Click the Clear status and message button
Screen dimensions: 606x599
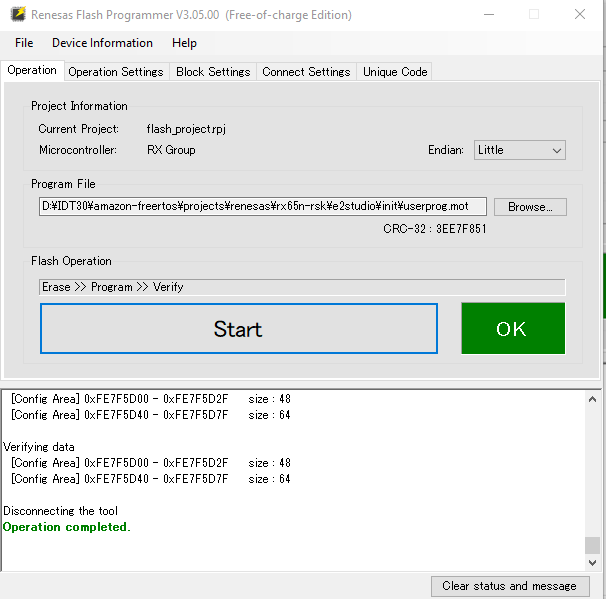pos(509,586)
